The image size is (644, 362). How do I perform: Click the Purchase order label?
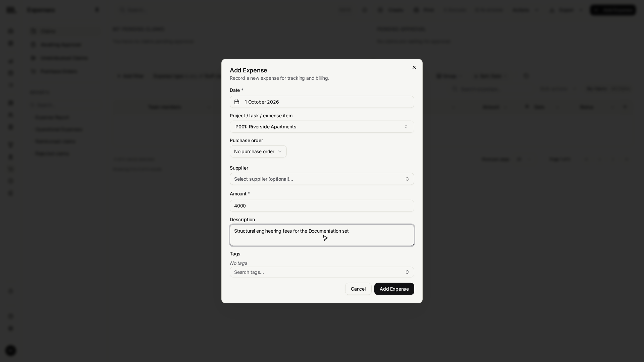pyautogui.click(x=246, y=140)
